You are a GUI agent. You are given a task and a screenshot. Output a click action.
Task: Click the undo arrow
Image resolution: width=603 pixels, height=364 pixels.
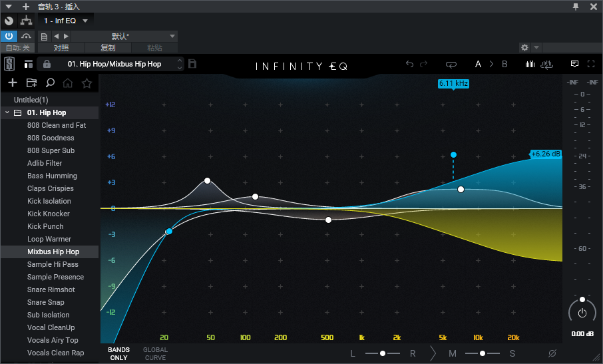[409, 64]
